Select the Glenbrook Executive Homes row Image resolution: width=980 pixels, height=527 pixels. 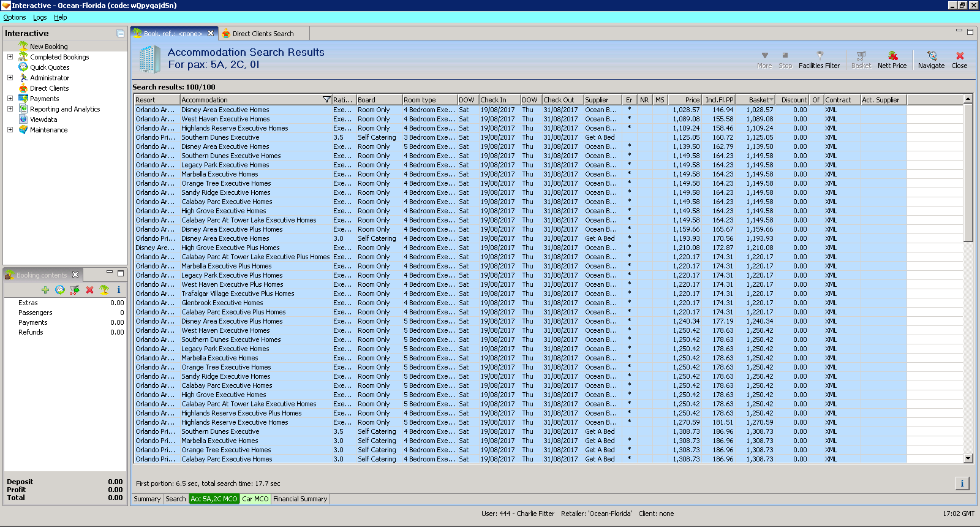pyautogui.click(x=520, y=303)
